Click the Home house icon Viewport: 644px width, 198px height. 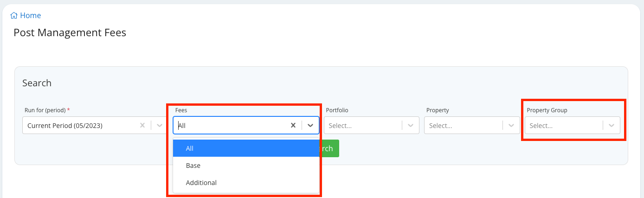14,16
